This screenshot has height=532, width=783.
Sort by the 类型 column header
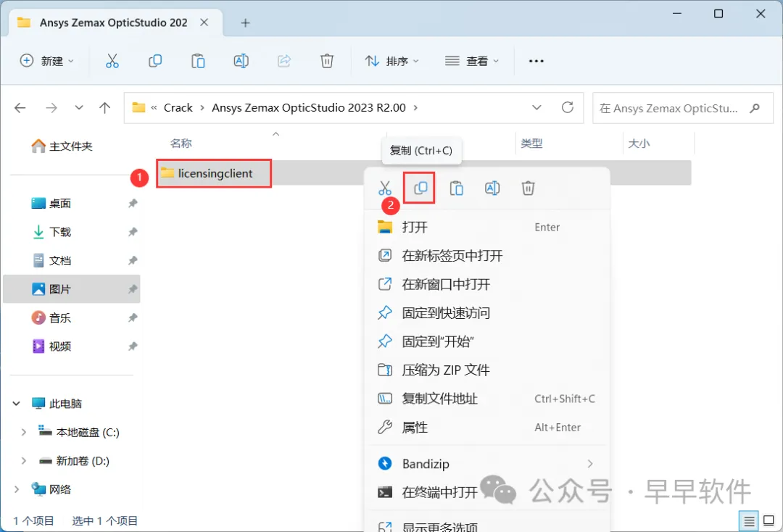coord(531,144)
